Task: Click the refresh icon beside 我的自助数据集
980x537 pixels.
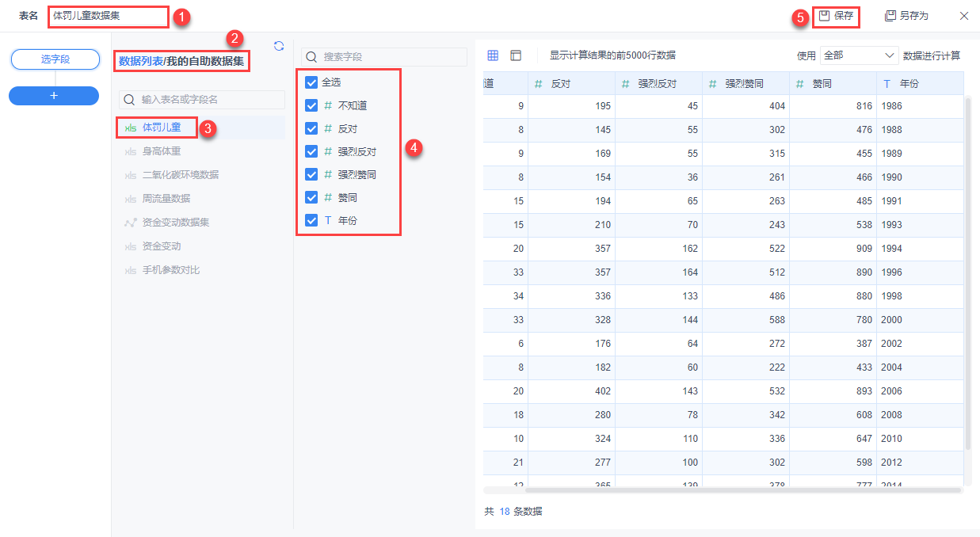Action: [x=279, y=46]
